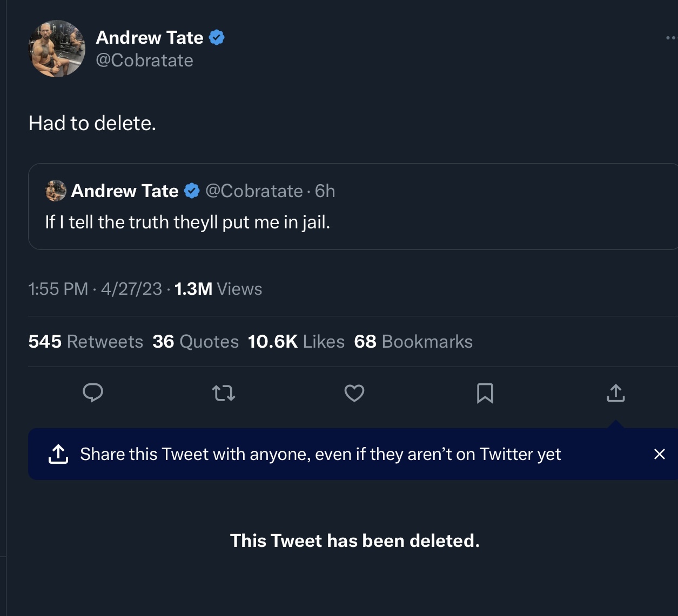Image resolution: width=678 pixels, height=616 pixels.
Task: Click the verified badge in the quoted tweet
Action: [191, 191]
